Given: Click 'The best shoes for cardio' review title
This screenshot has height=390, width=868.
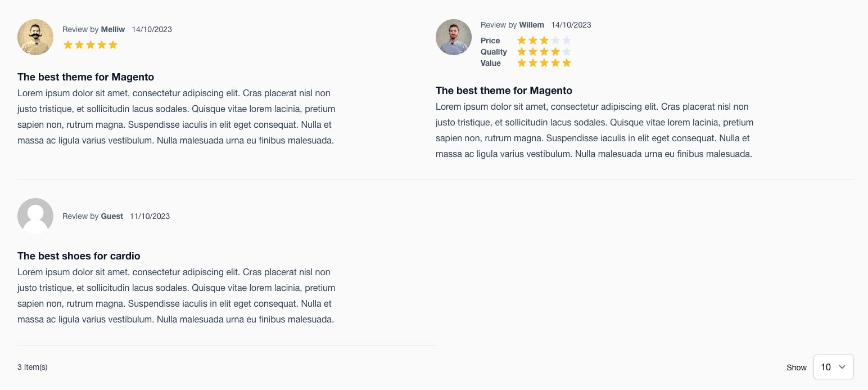Looking at the screenshot, I should click(x=79, y=256).
